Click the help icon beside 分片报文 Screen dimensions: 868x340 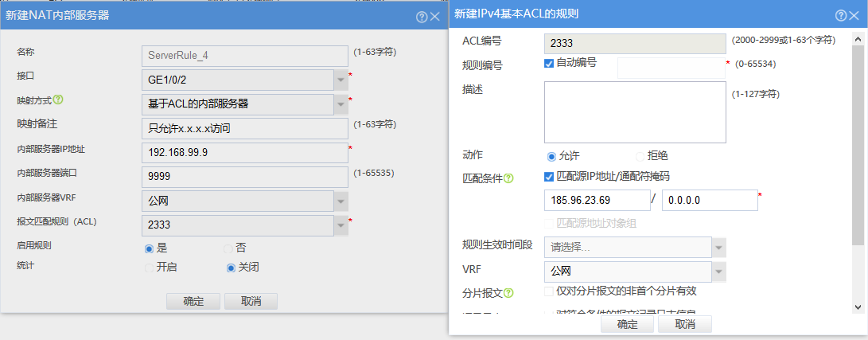pyautogui.click(x=508, y=293)
